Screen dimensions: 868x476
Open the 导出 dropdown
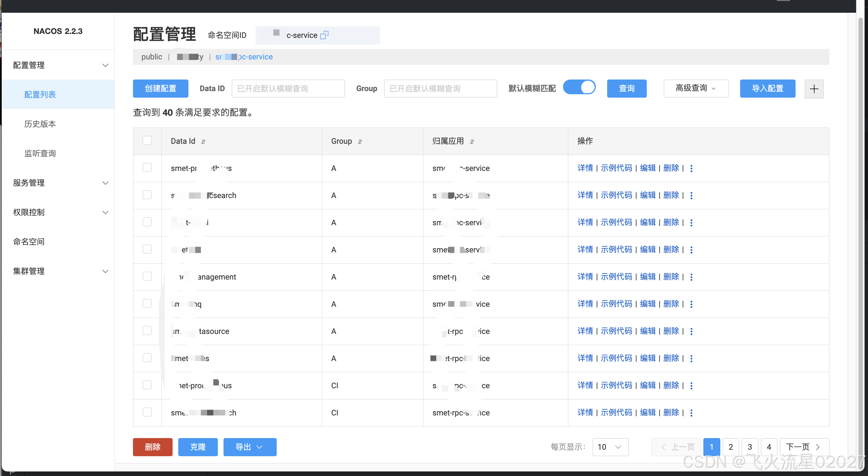pos(250,447)
